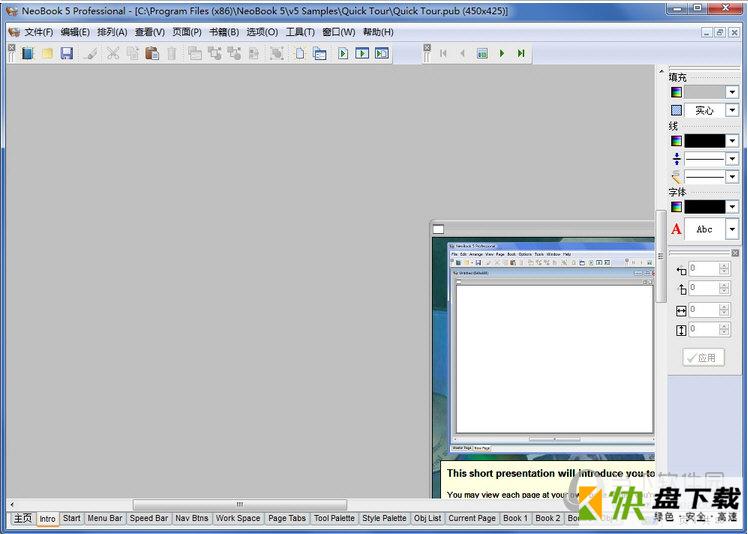Click the line color spectrum icon
This screenshot has height=534, width=748.
tap(676, 141)
